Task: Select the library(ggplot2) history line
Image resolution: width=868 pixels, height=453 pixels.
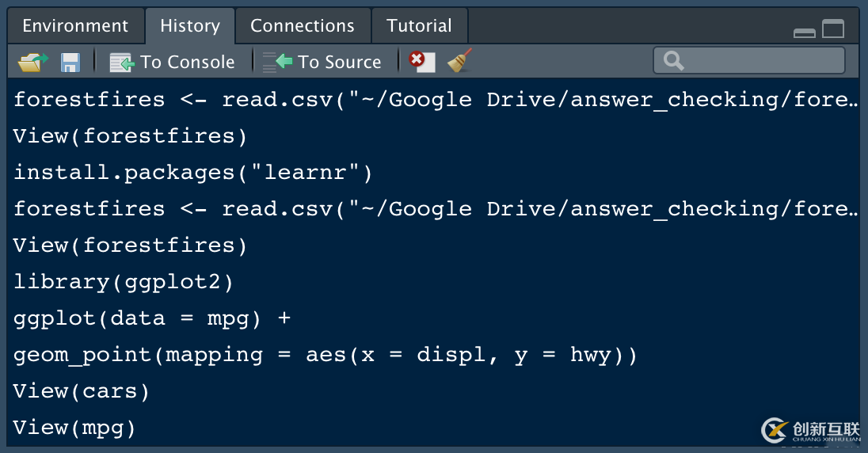Action: (124, 282)
